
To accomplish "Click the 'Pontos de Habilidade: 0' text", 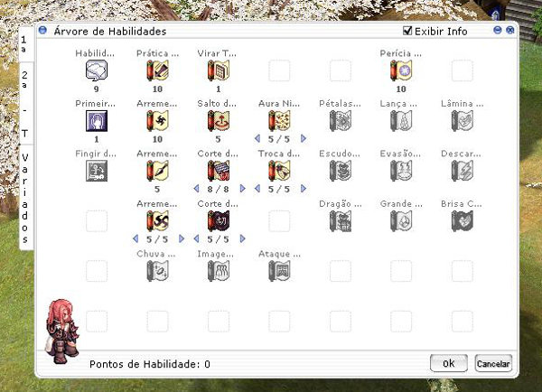I will pos(150,364).
